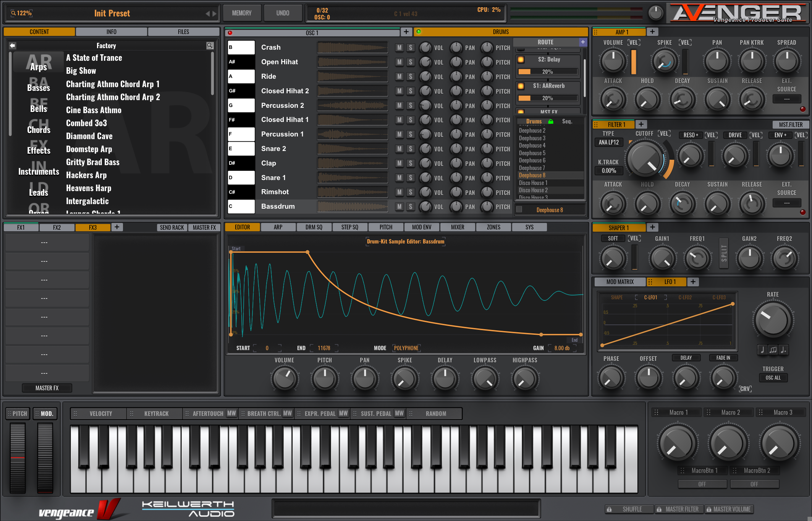Click the next preset arrow
812x521 pixels.
215,14
